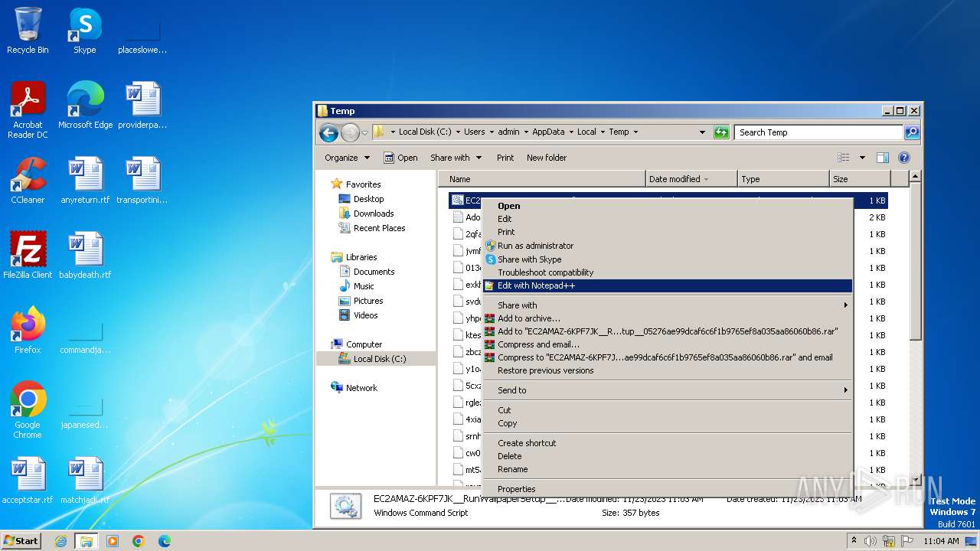This screenshot has height=551, width=980.
Task: Select Local Disk (C:) in navigation pane
Action: point(379,359)
